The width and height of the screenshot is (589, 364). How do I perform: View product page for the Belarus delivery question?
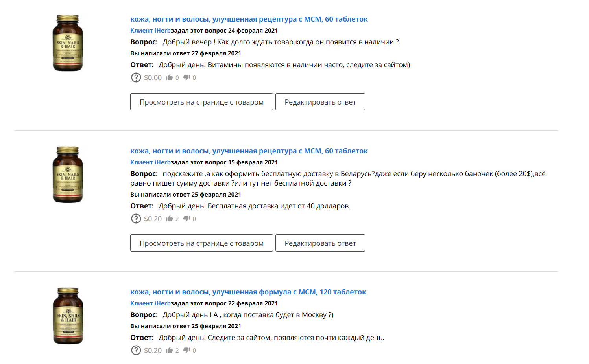click(x=201, y=243)
